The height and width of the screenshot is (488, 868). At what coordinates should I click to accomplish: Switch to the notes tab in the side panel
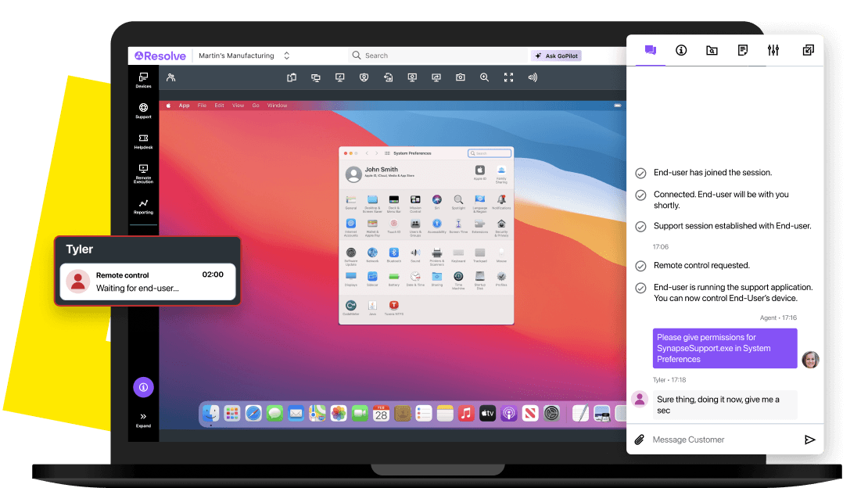point(743,50)
